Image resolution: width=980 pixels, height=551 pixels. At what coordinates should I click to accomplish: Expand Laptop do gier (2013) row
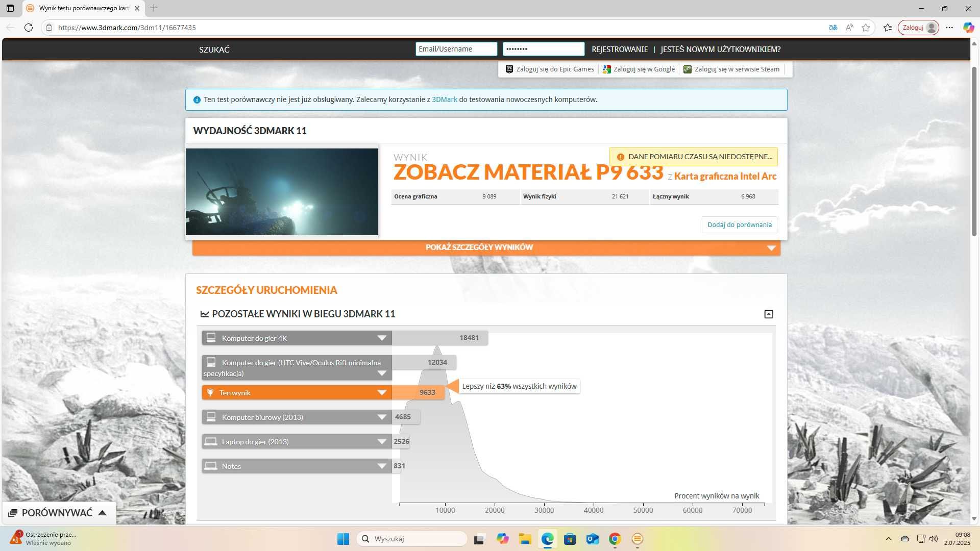[382, 442]
